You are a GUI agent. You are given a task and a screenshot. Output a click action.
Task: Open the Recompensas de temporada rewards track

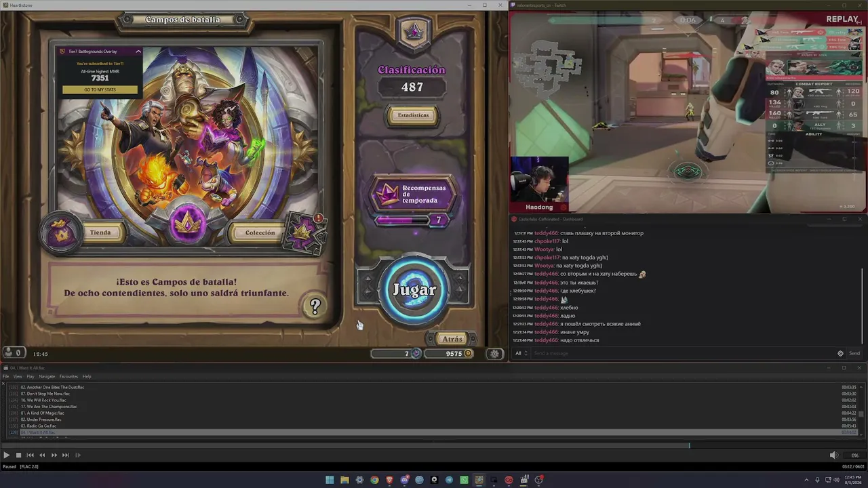click(x=414, y=195)
